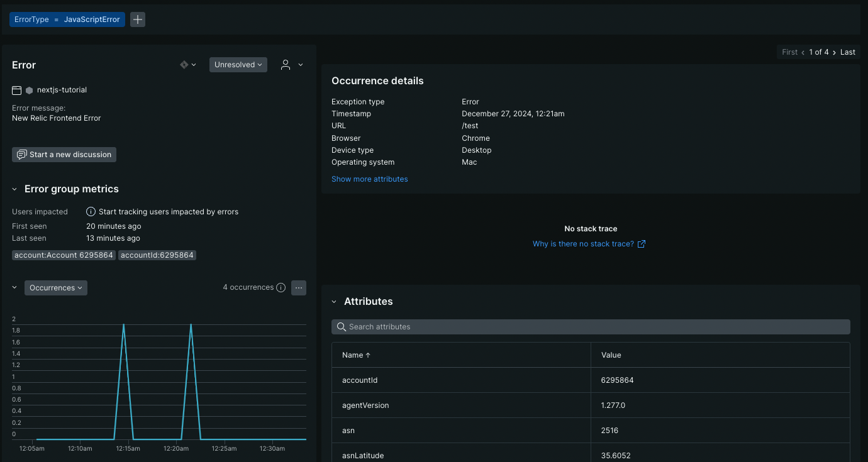
Task: Open the chart more options menu
Action: [299, 288]
